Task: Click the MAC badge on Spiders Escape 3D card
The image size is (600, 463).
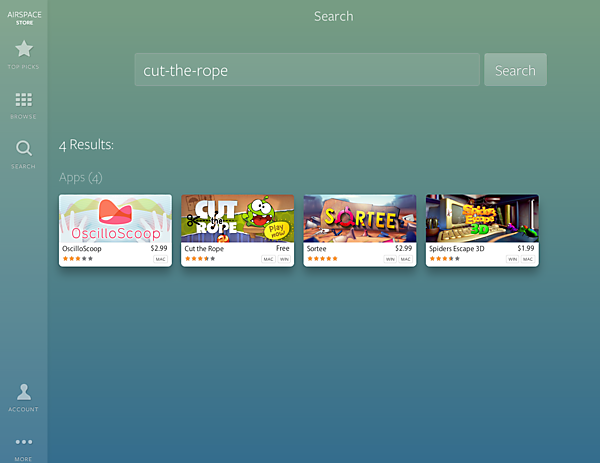Action: pos(528,259)
